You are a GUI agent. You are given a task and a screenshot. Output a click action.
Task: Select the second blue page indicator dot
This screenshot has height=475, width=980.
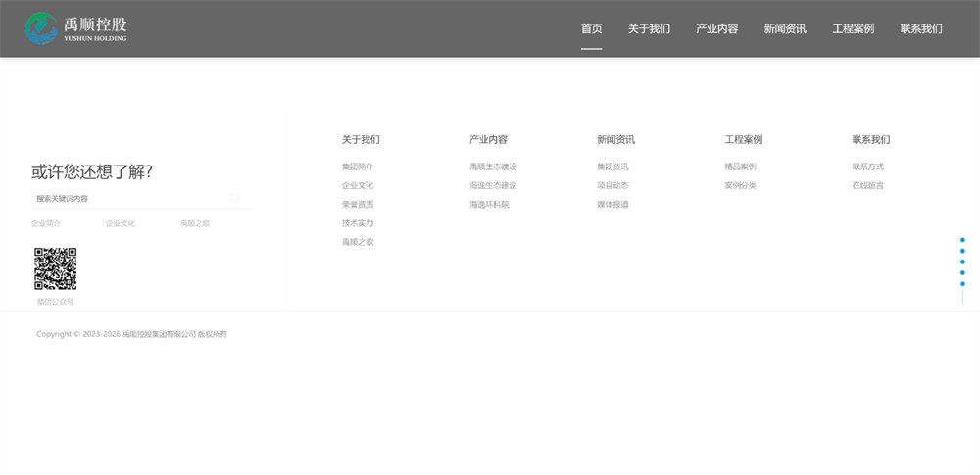coord(962,251)
